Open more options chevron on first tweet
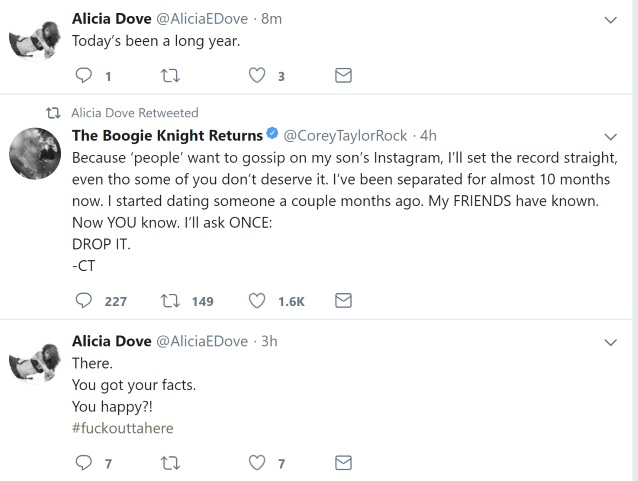 (x=612, y=20)
